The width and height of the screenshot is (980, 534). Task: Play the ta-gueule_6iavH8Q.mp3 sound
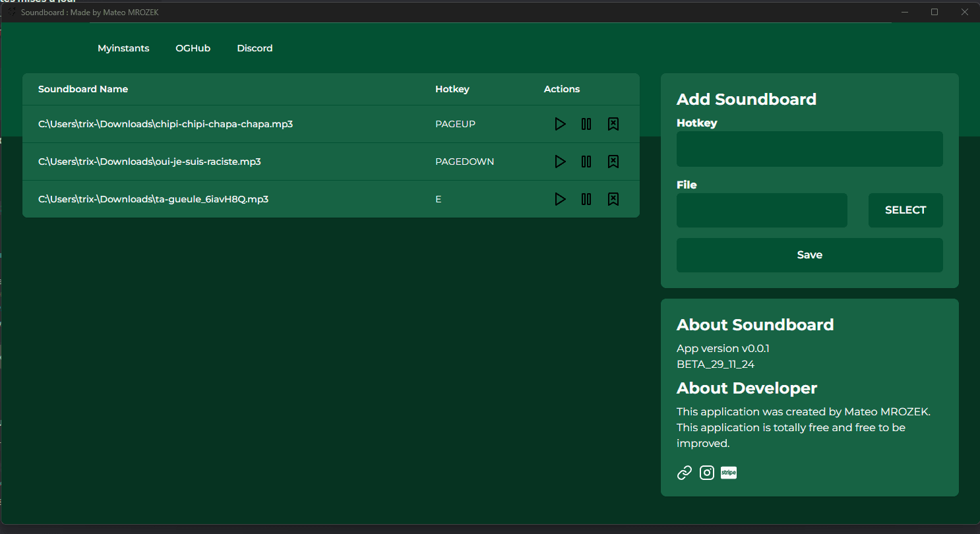560,199
